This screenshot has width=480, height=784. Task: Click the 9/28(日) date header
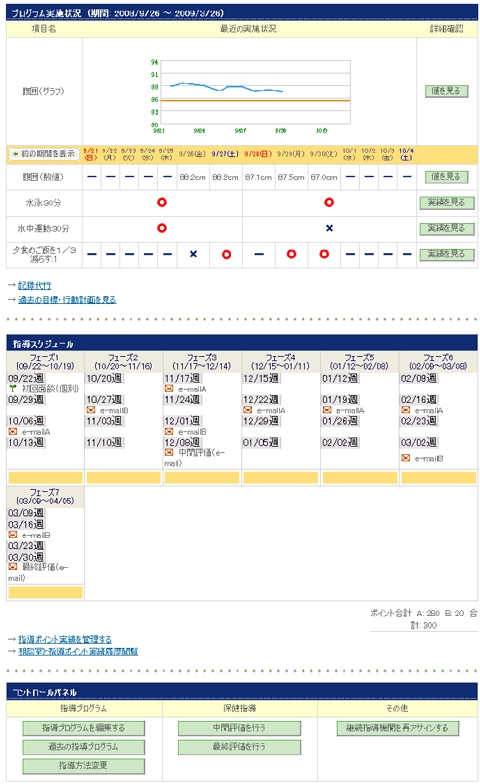click(258, 154)
